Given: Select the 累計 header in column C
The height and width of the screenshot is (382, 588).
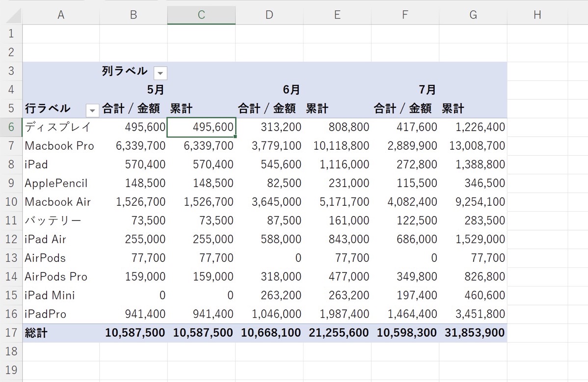Looking at the screenshot, I should coord(201,109).
